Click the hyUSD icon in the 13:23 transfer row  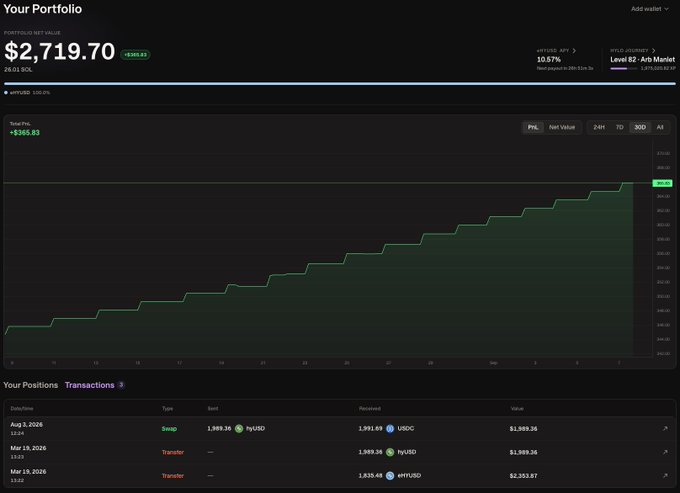click(x=390, y=452)
